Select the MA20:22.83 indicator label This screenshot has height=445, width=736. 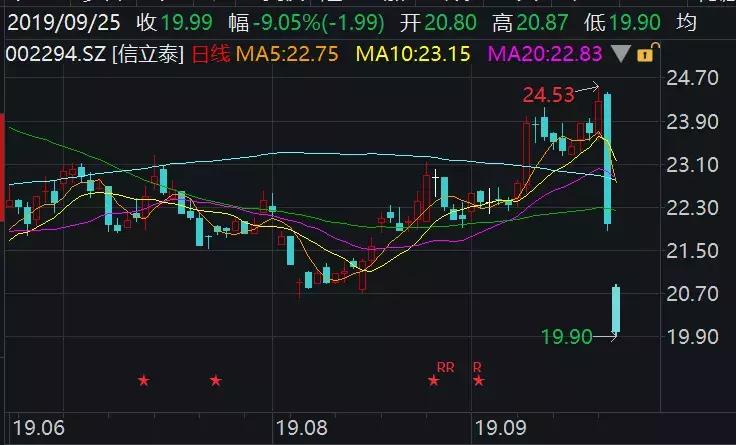pyautogui.click(x=545, y=54)
